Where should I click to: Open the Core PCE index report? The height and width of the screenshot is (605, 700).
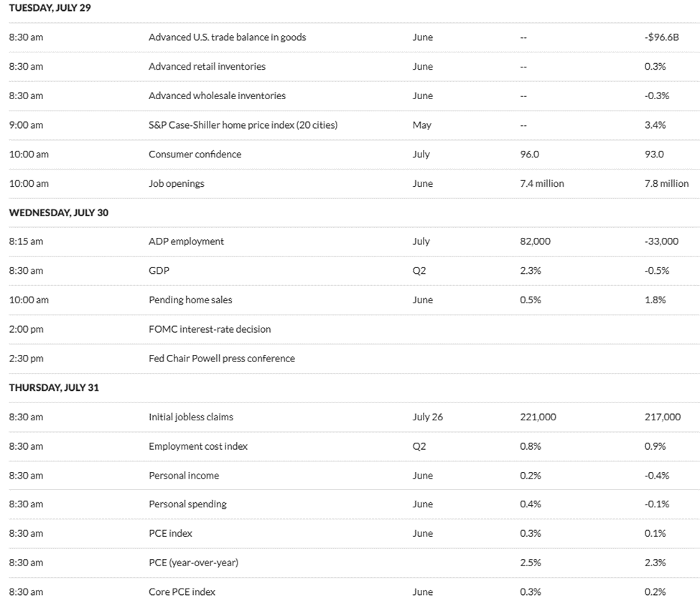[182, 591]
